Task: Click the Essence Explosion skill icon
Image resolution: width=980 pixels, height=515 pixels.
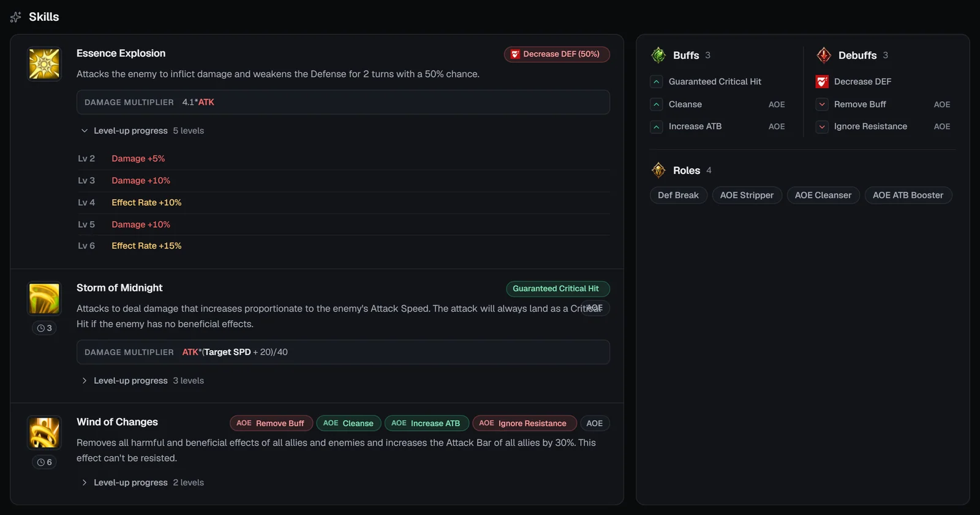Action: 44,64
